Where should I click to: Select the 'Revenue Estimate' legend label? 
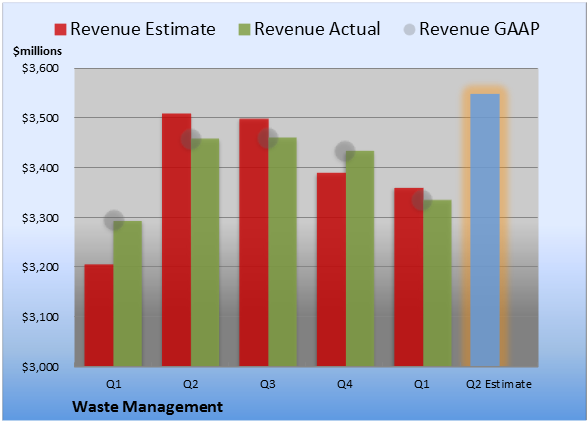click(x=143, y=29)
